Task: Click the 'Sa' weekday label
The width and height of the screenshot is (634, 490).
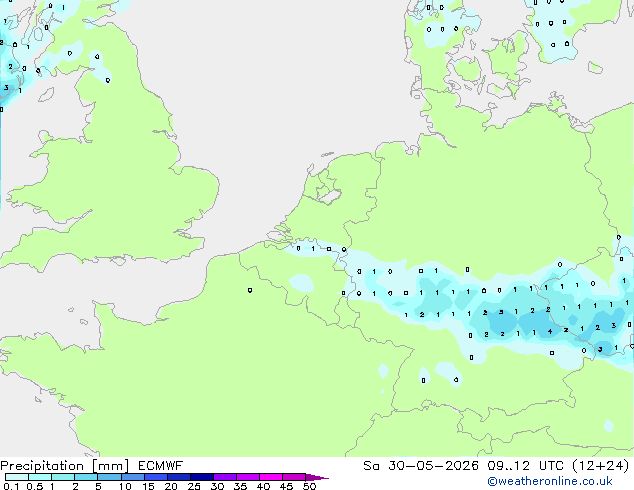Action: [371, 466]
